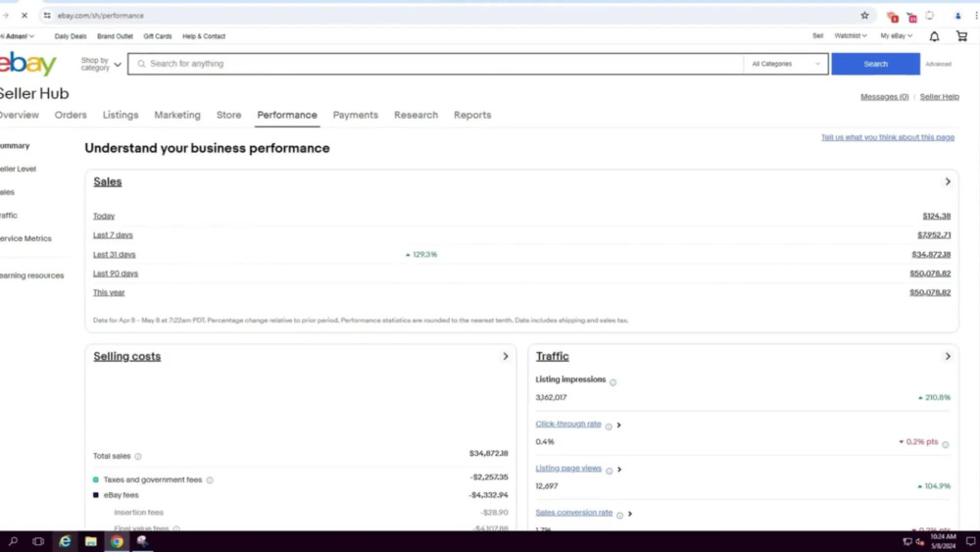Open Last 31 days sales link
Viewport: 980px width, 552px height.
[115, 255]
